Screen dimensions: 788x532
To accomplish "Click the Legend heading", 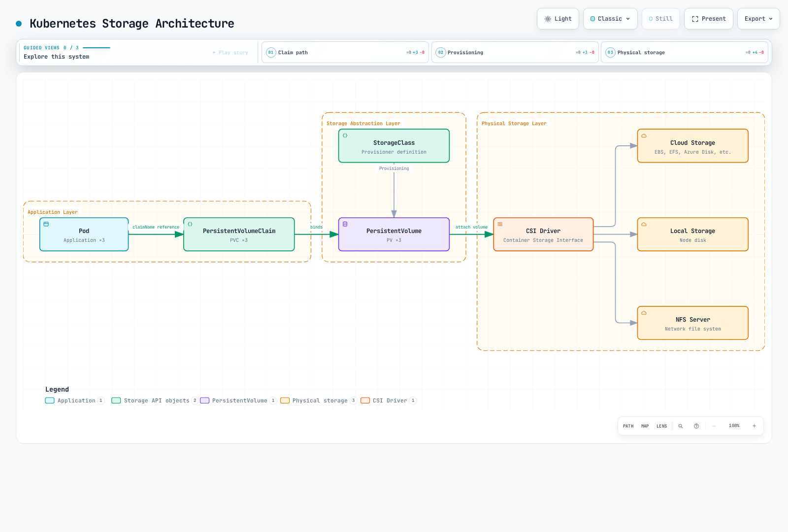I will [57, 390].
